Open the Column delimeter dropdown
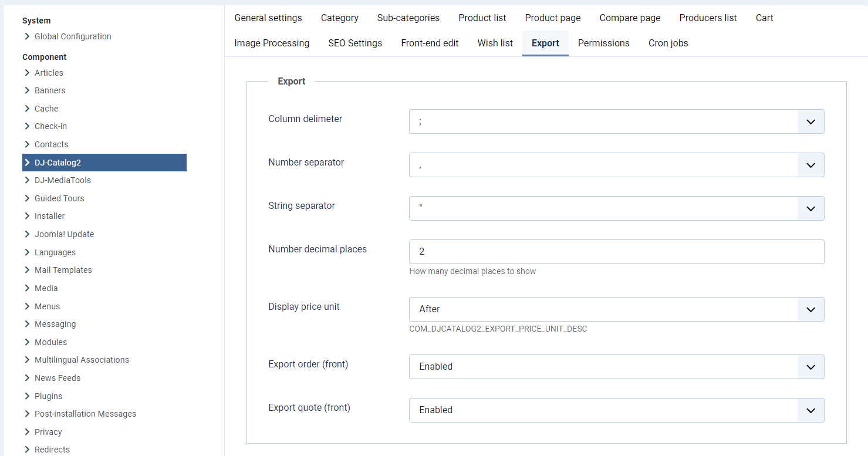The width and height of the screenshot is (868, 456). (x=616, y=121)
